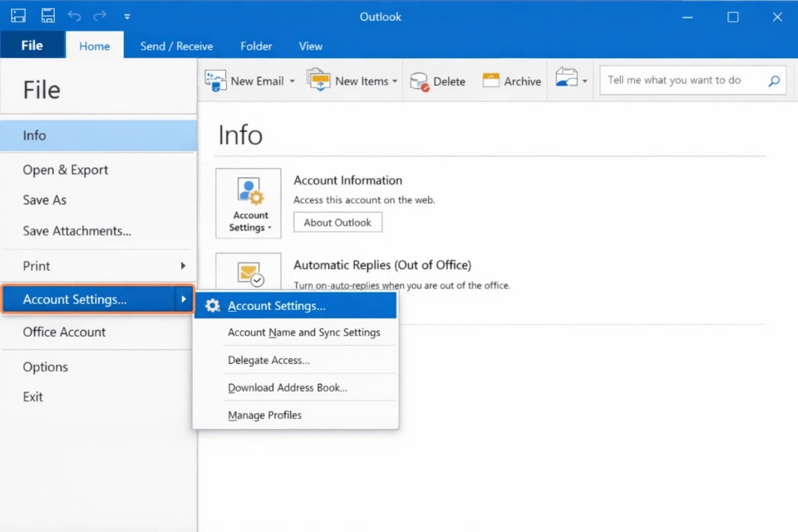Open the View tab
The width and height of the screenshot is (798, 532).
[310, 47]
